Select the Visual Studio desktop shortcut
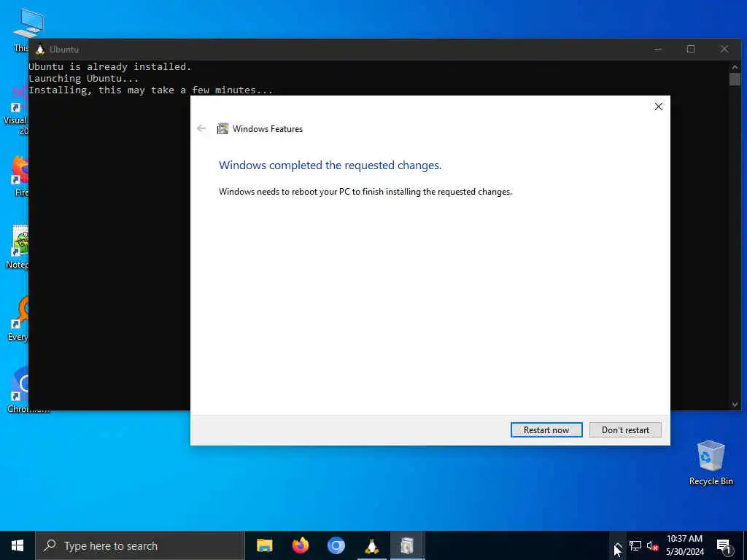The height and width of the screenshot is (560, 747). (16, 111)
